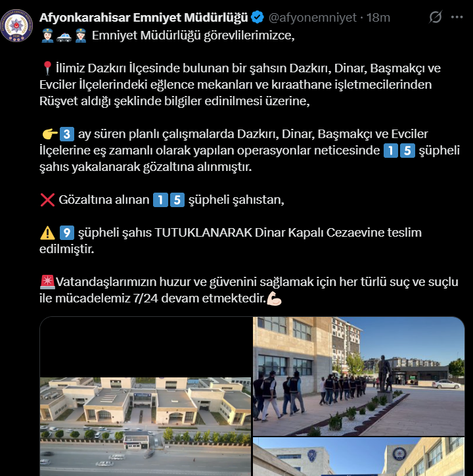The height and width of the screenshot is (476, 473).
Task: Click the police car emoji
Action: coord(64,36)
